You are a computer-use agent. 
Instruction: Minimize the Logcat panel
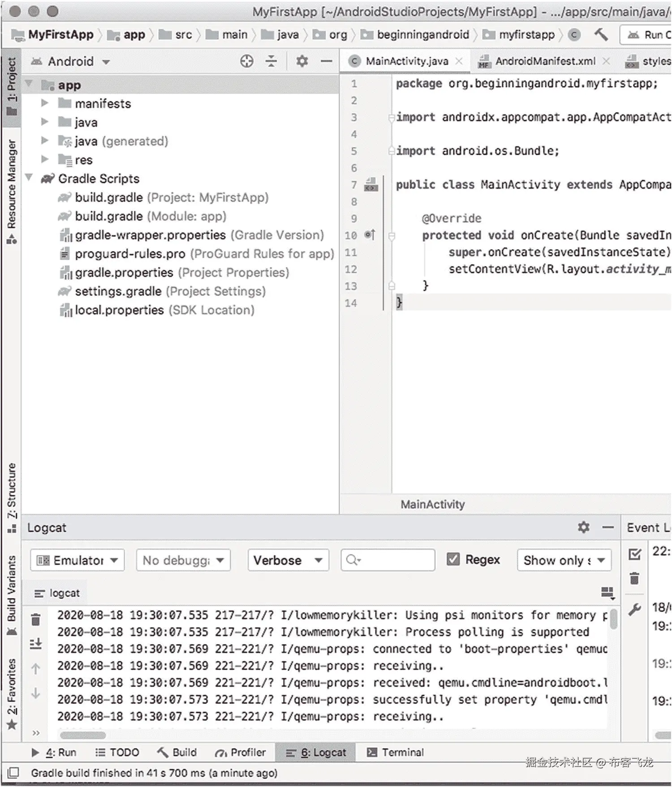click(607, 528)
